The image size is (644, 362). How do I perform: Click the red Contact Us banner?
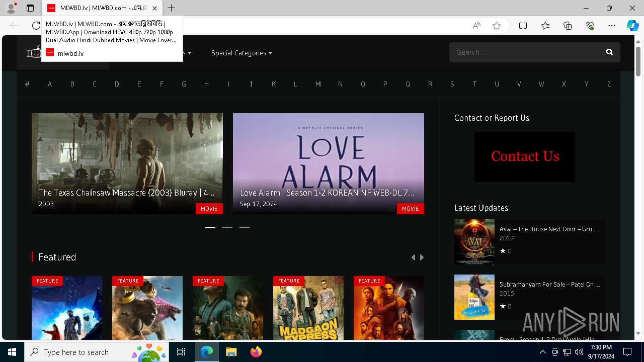coord(525,157)
